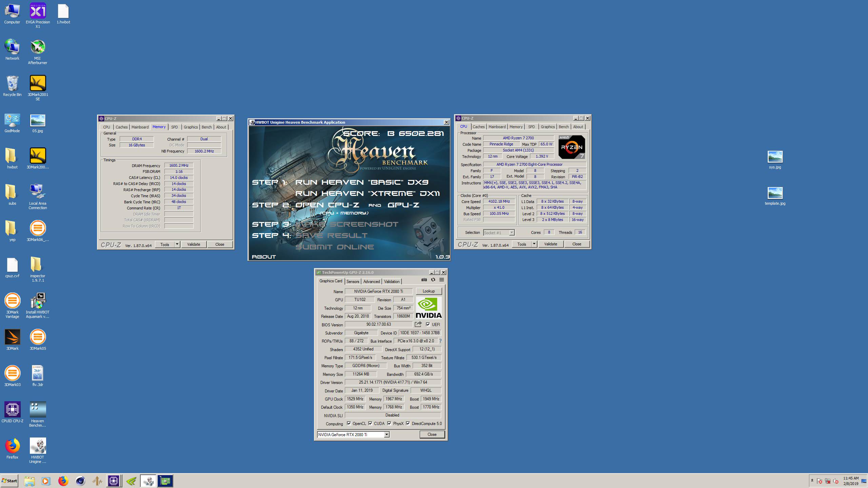Screen dimensions: 868x488
Task: Switch to Advanced tab in GPU-Z
Action: [372, 282]
